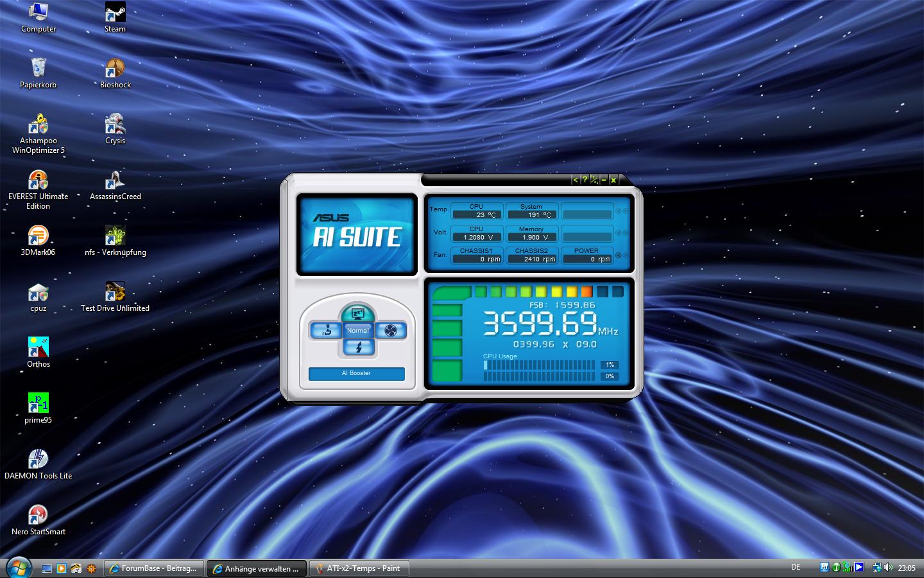Select the AssassinsCreed desktop shortcut
This screenshot has height=578, width=924.
(x=116, y=185)
